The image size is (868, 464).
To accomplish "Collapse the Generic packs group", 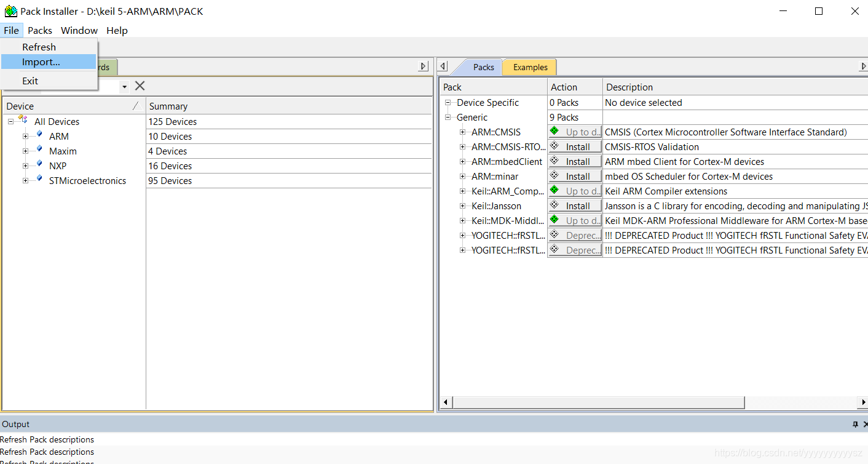I will pos(448,117).
